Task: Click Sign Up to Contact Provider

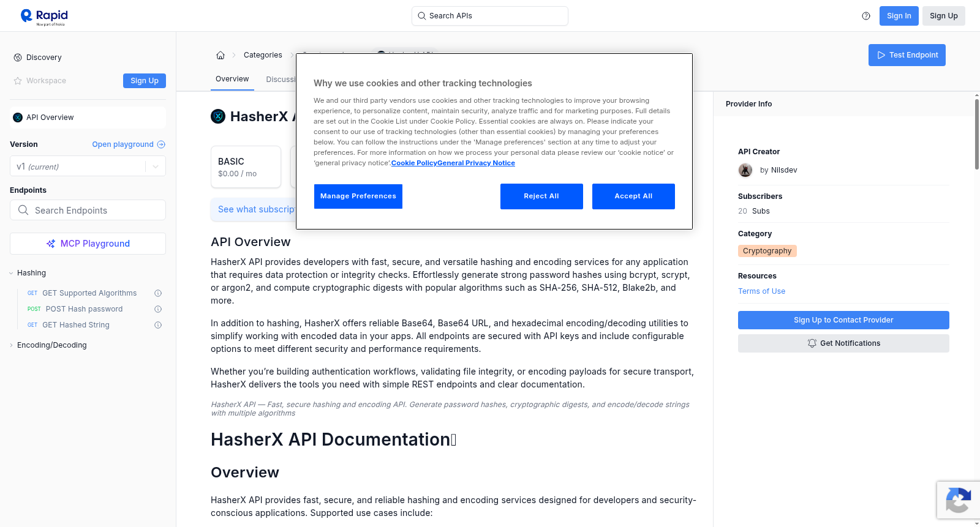Action: [843, 320]
